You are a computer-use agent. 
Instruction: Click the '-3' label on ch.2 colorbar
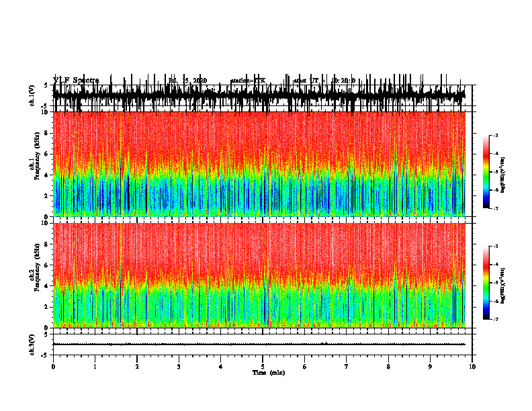pos(496,246)
